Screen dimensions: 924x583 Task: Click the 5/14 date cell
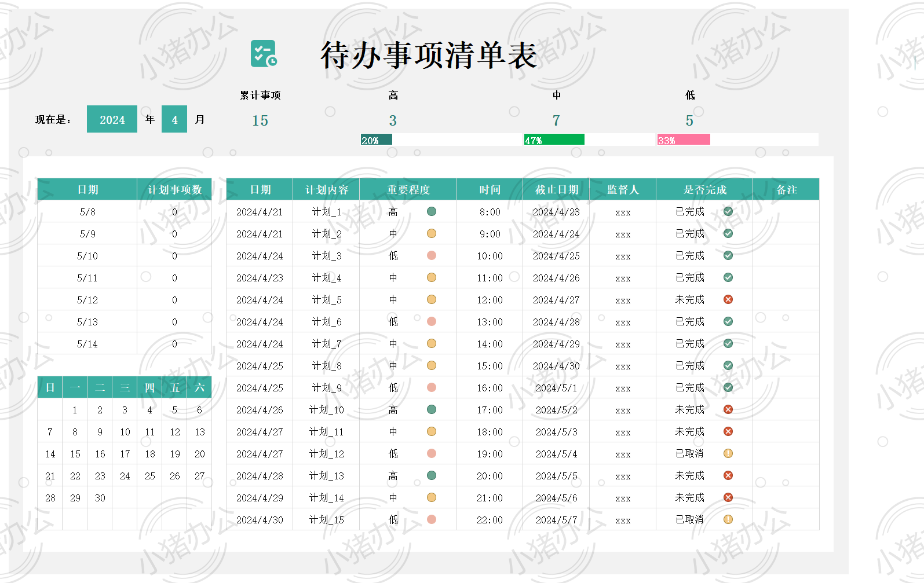87,344
